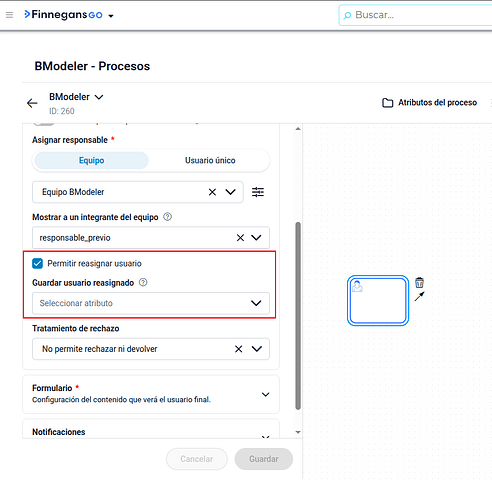Clear the Equipo BModeler selection
492x500 pixels.
(212, 192)
